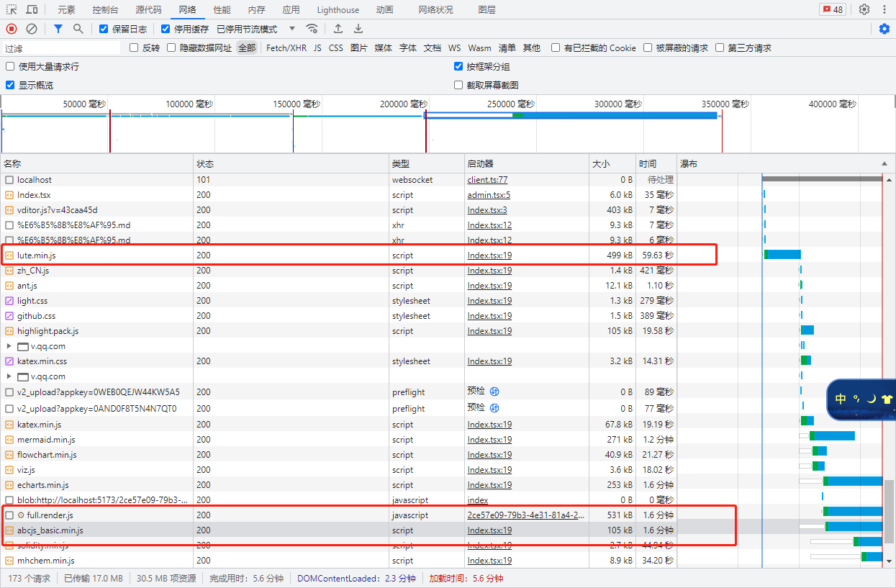Image resolution: width=896 pixels, height=588 pixels.
Task: Toggle the device toolbar icon
Action: point(32,9)
